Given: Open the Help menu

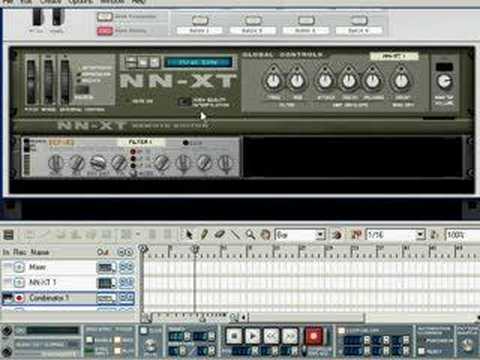Looking at the screenshot, I should click(139, 2).
